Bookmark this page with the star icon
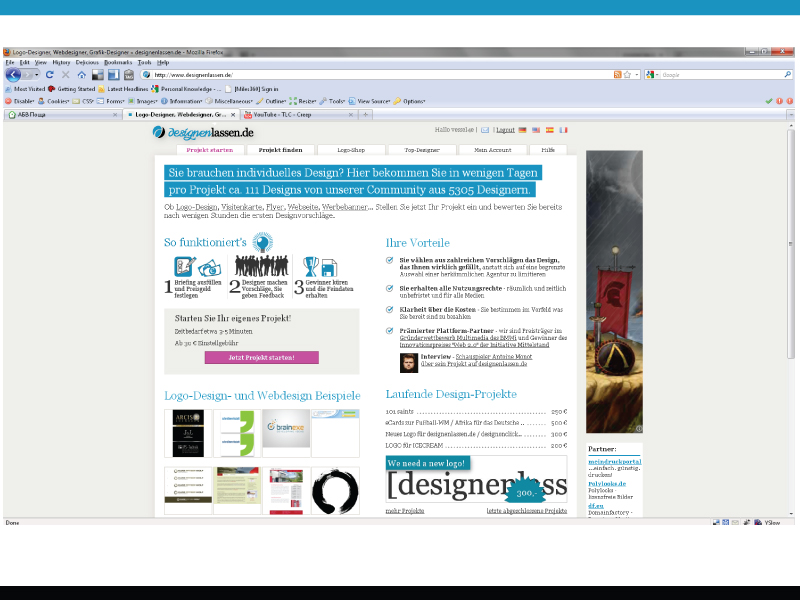The width and height of the screenshot is (800, 600). tap(627, 74)
